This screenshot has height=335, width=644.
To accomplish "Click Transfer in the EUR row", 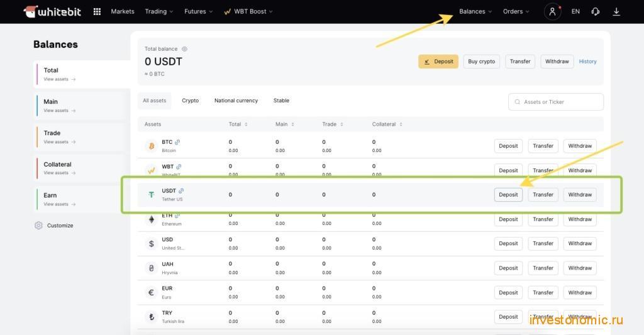I will pyautogui.click(x=543, y=293).
